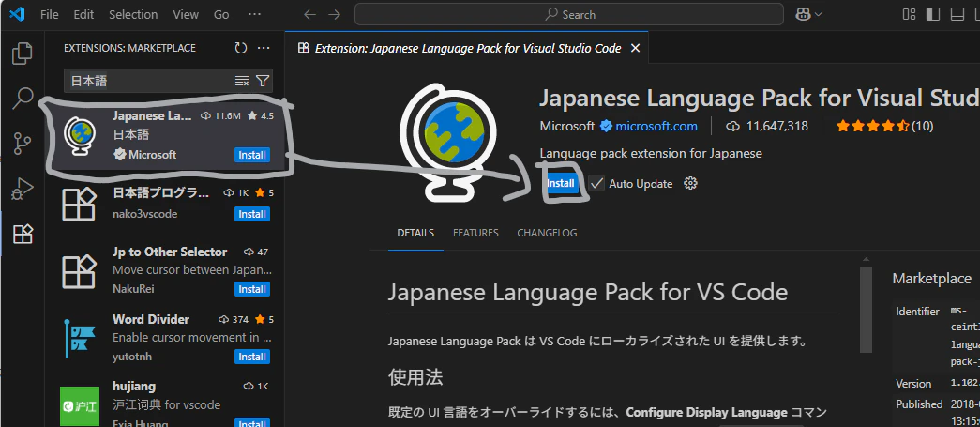The image size is (980, 427).
Task: Install the Jp to Other Selector extension
Action: point(252,289)
